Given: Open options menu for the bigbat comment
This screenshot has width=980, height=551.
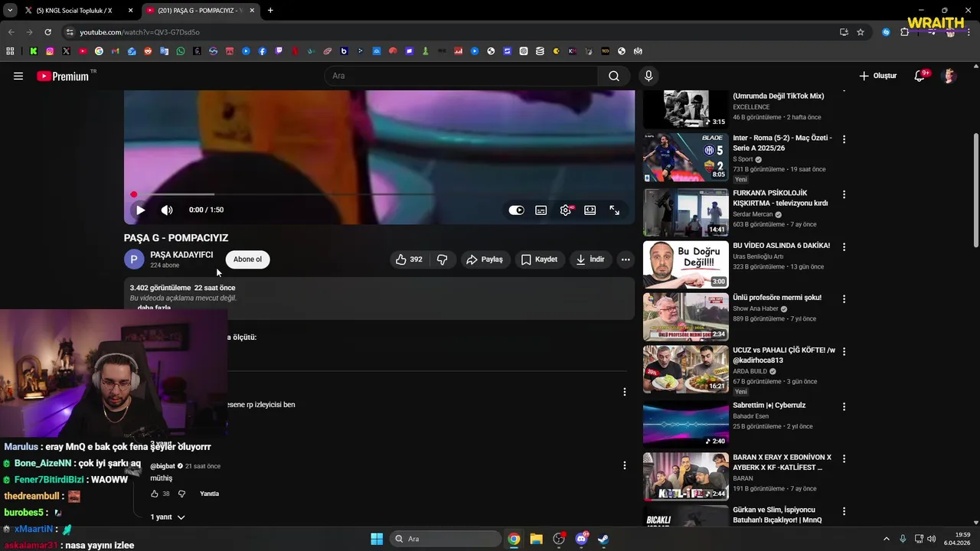Looking at the screenshot, I should (x=624, y=465).
